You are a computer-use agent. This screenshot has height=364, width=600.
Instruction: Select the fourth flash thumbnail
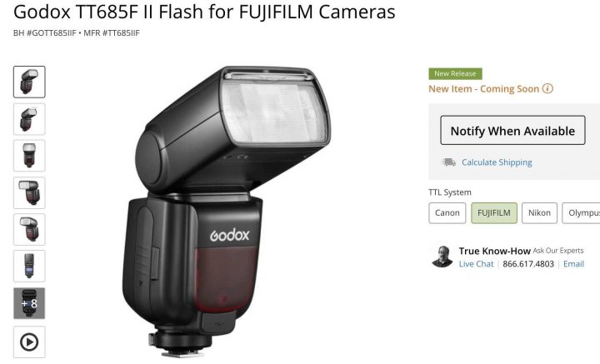pos(29,192)
